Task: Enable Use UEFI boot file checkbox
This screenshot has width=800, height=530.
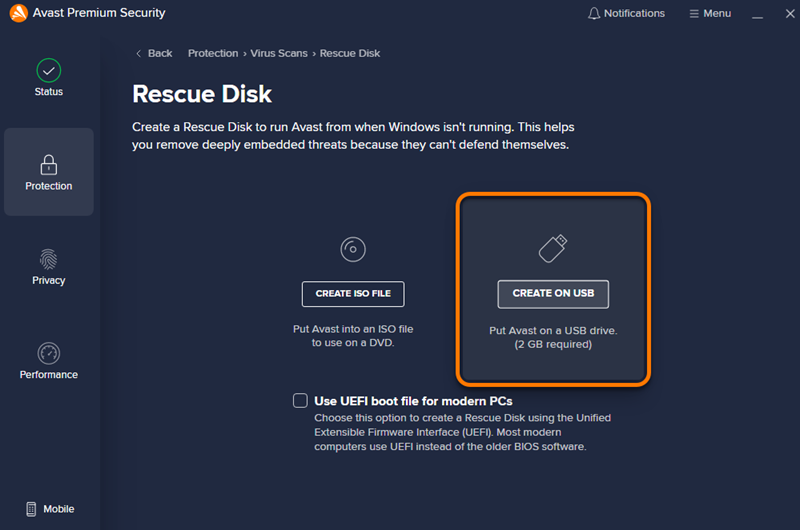Action: (x=300, y=401)
